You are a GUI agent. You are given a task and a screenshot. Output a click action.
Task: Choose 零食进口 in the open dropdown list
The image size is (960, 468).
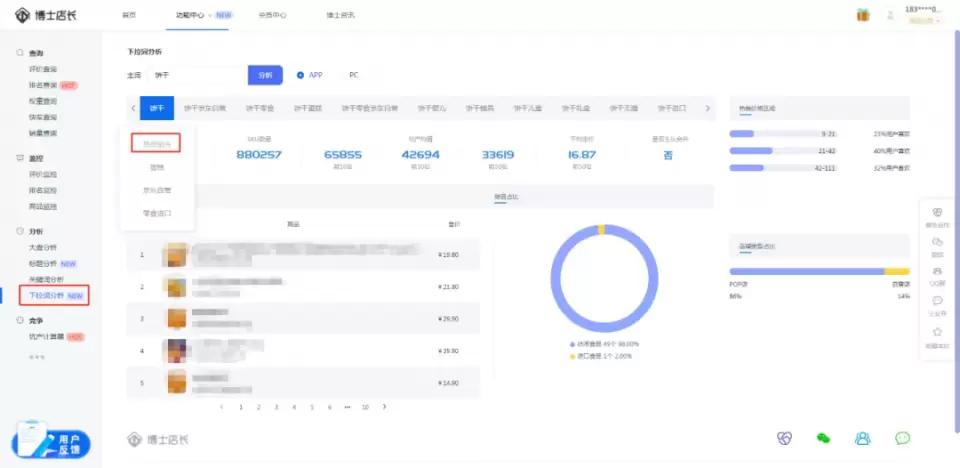coord(157,214)
